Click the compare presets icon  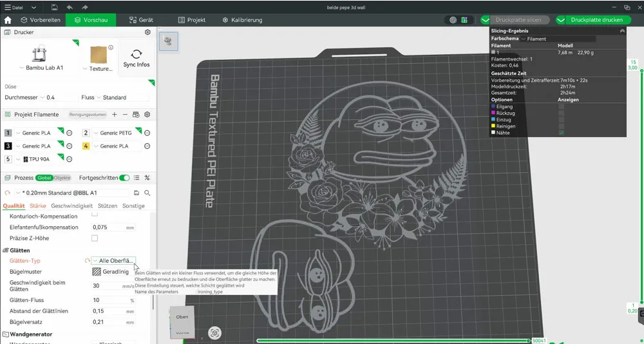click(x=147, y=178)
